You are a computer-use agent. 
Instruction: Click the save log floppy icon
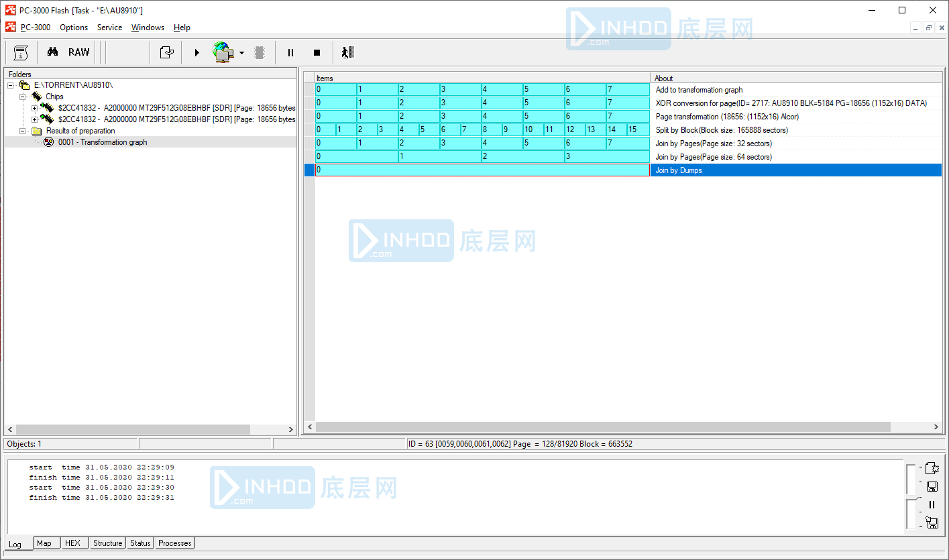tap(932, 487)
